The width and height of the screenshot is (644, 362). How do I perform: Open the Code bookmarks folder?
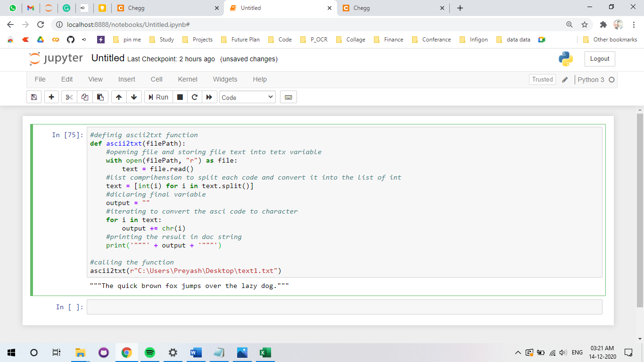[280, 40]
